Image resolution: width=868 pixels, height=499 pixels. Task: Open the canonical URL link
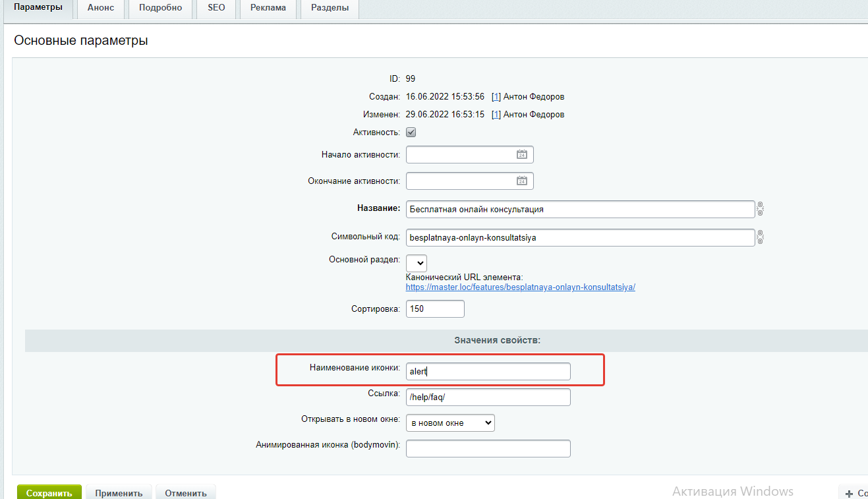click(x=521, y=287)
